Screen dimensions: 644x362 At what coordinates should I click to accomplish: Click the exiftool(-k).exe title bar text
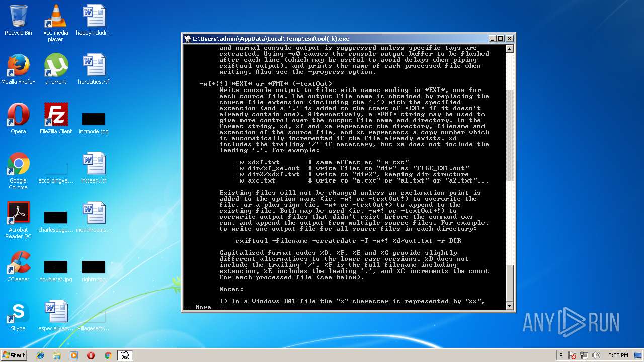[271, 39]
